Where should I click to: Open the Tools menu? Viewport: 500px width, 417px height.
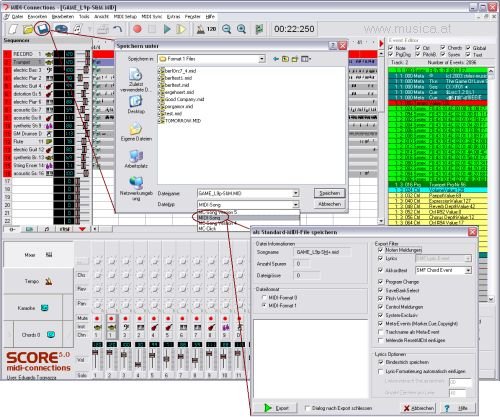pos(84,16)
